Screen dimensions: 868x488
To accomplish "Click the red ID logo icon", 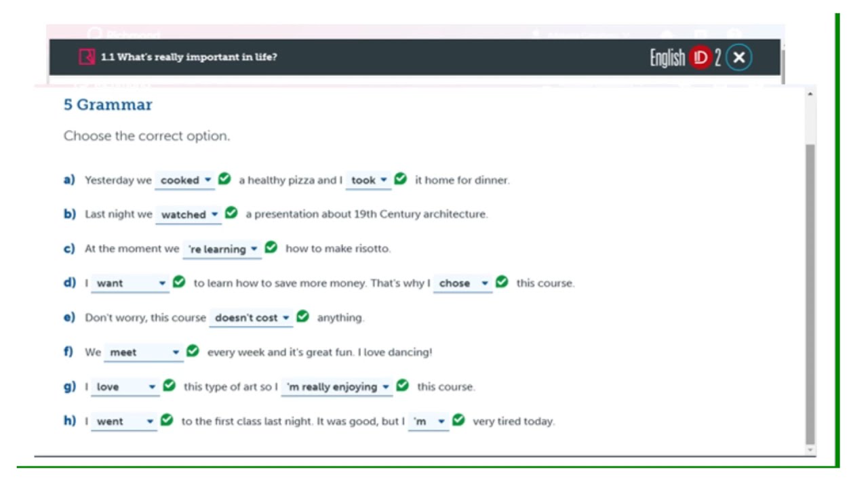I will [x=700, y=58].
